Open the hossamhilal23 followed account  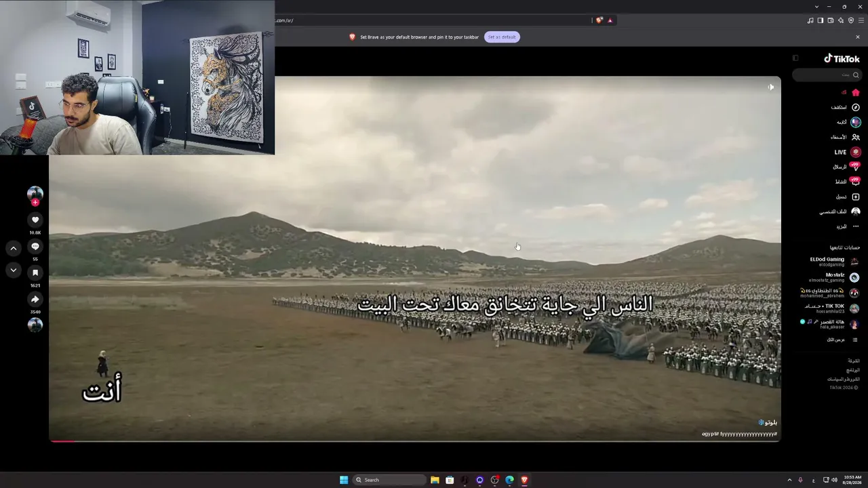tap(832, 308)
